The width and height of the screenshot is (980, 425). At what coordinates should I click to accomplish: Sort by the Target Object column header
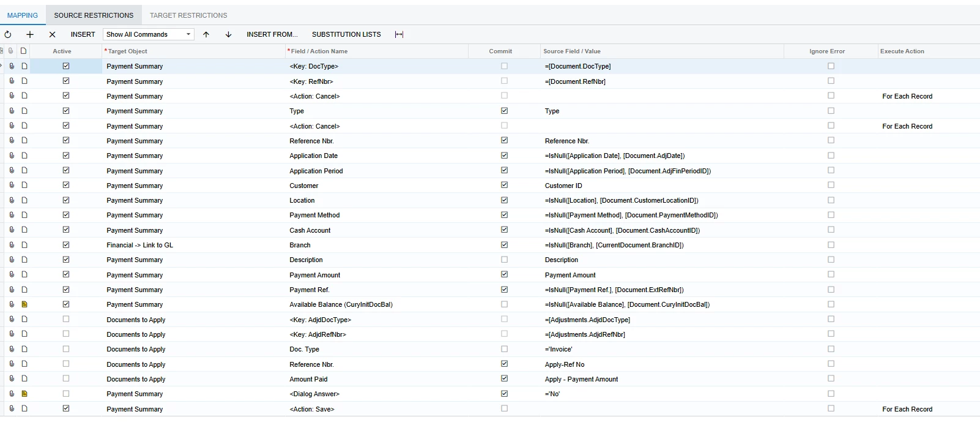[x=194, y=51]
